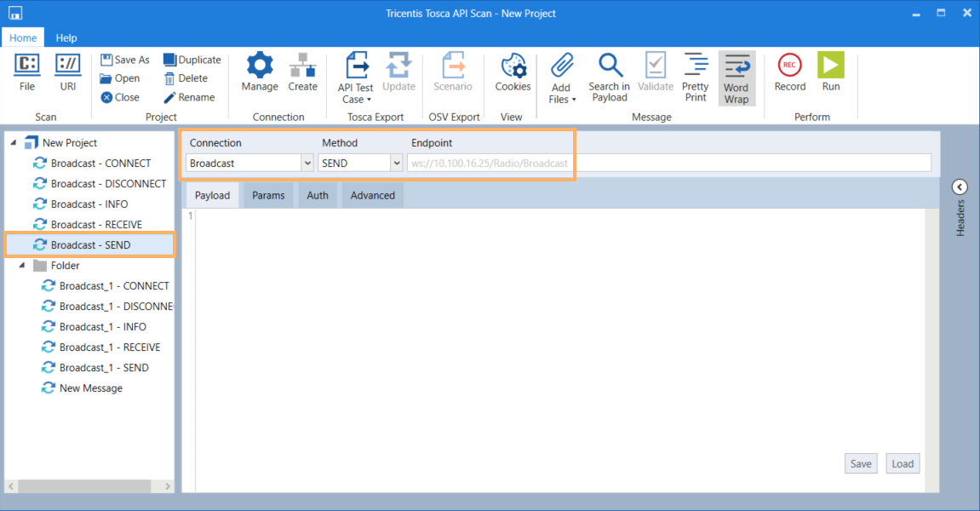Apply Pretty Print to message
Image resolution: width=980 pixels, height=511 pixels.
[x=696, y=77]
